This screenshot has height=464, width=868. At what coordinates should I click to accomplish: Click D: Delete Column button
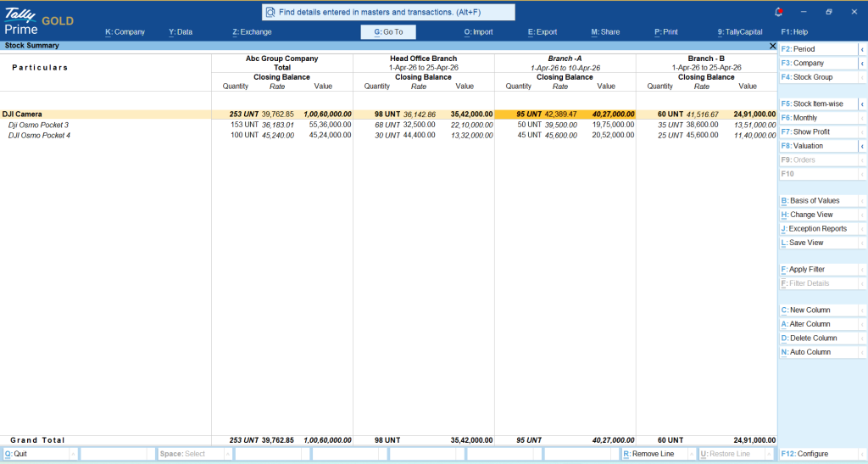819,338
